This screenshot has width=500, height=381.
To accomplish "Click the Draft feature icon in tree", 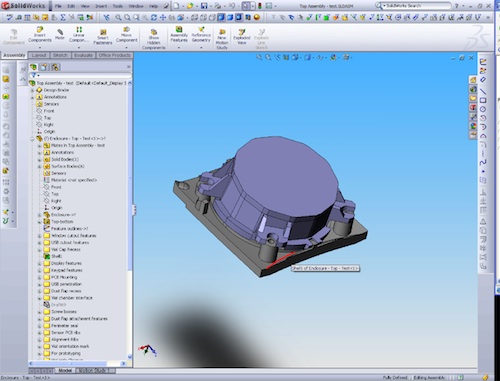I will tap(47, 304).
